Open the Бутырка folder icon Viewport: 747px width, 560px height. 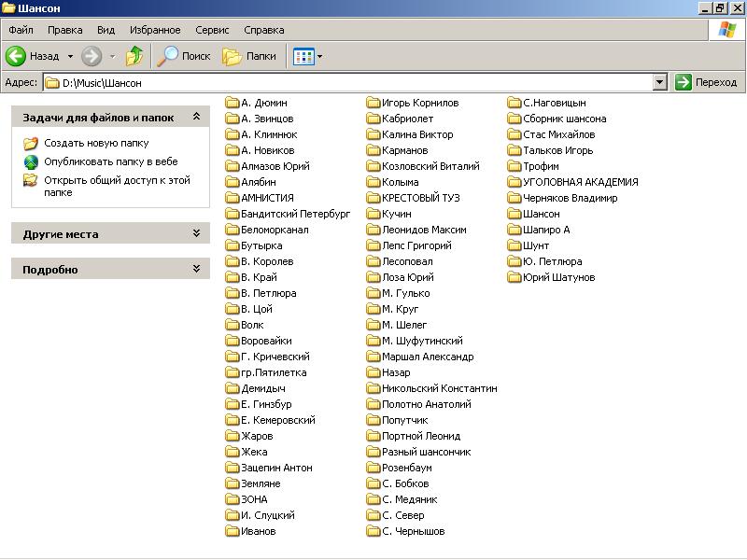(x=233, y=245)
